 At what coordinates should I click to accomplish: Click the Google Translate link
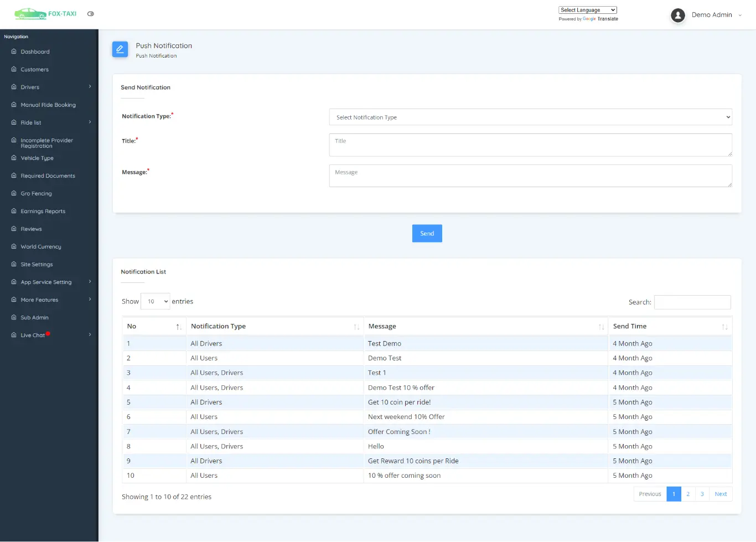600,19
